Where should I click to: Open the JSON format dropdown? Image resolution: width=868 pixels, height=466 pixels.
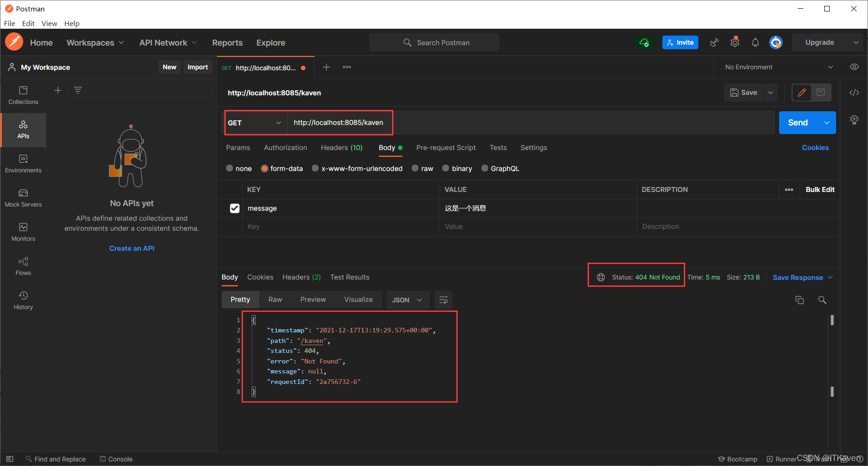[x=408, y=300]
